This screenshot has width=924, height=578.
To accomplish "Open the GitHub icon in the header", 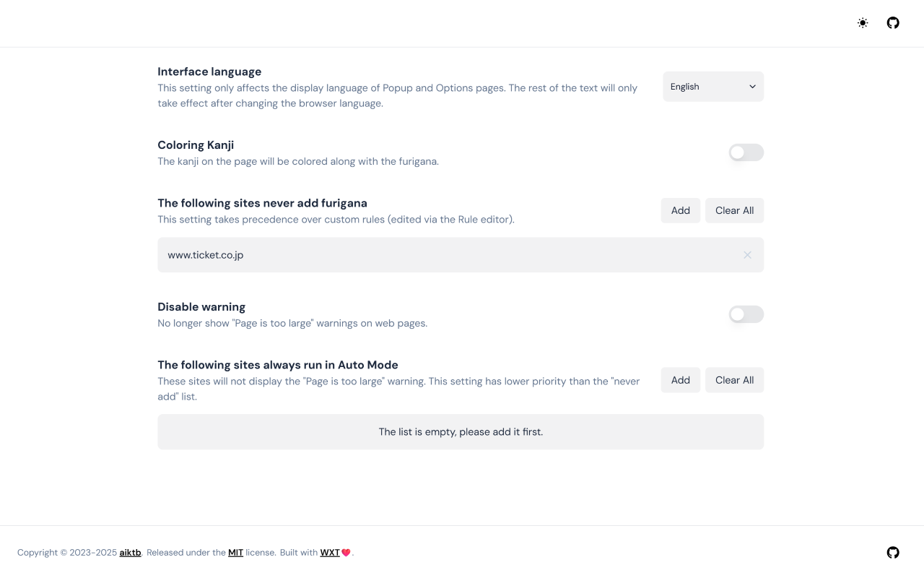I will click(893, 23).
